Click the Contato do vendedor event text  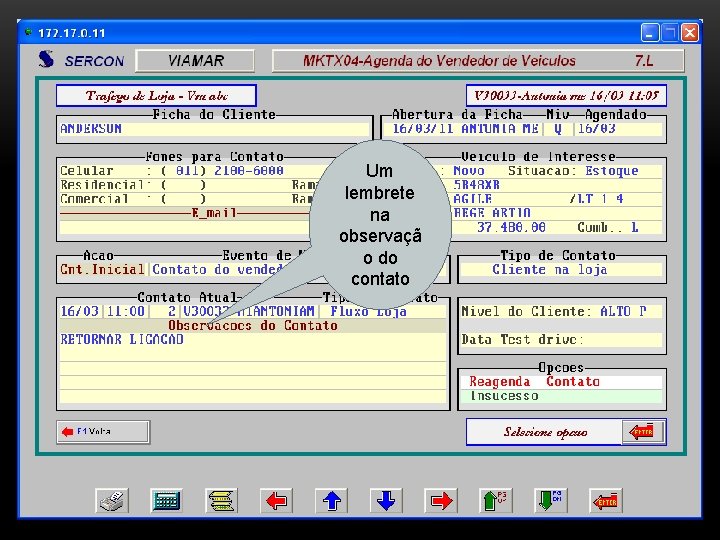[x=219, y=270]
